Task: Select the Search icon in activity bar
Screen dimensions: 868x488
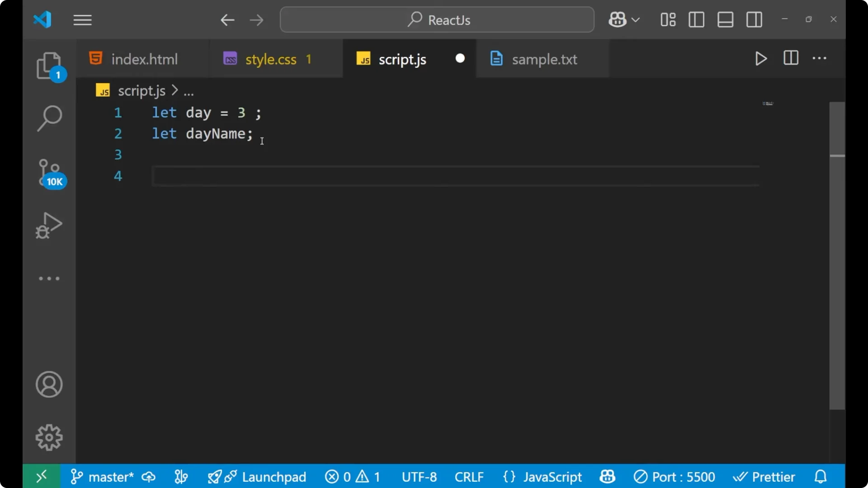Action: pyautogui.click(x=49, y=118)
